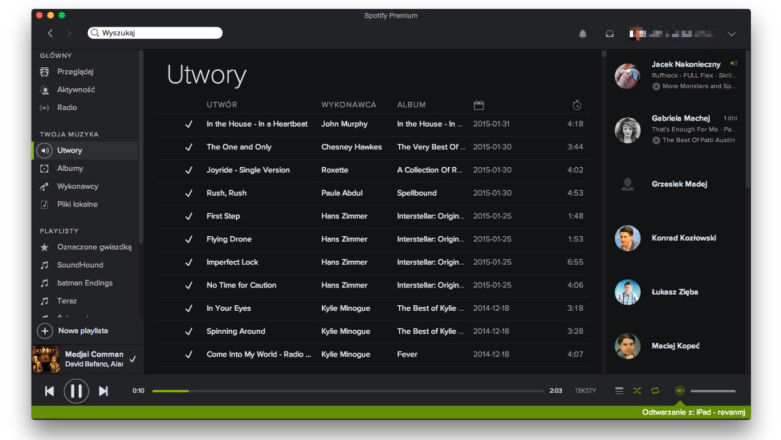
Task: Open artist link Roxette
Action: pyautogui.click(x=334, y=170)
